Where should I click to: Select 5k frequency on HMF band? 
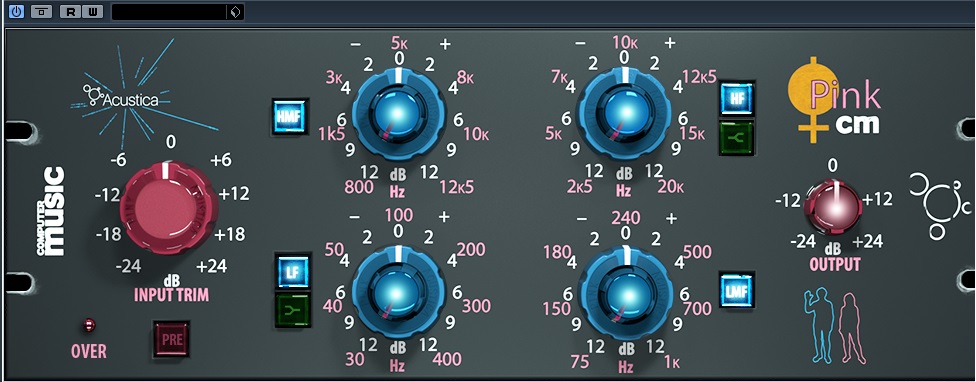click(400, 44)
